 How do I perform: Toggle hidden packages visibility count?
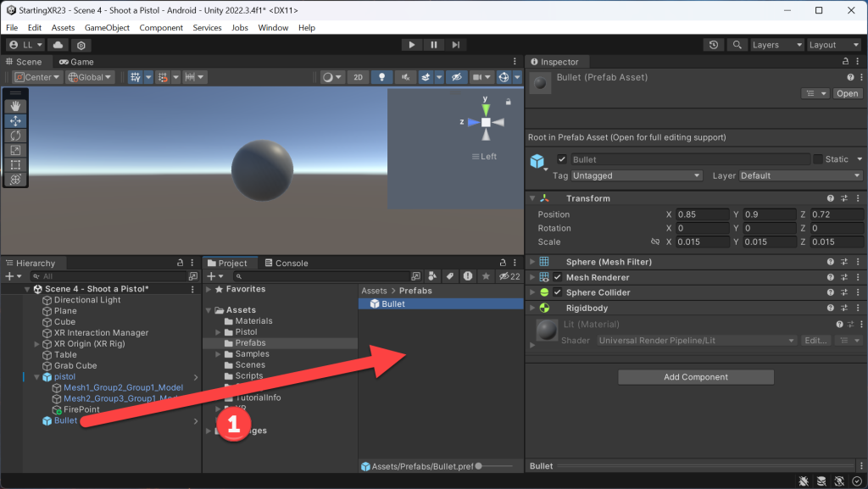(509, 276)
